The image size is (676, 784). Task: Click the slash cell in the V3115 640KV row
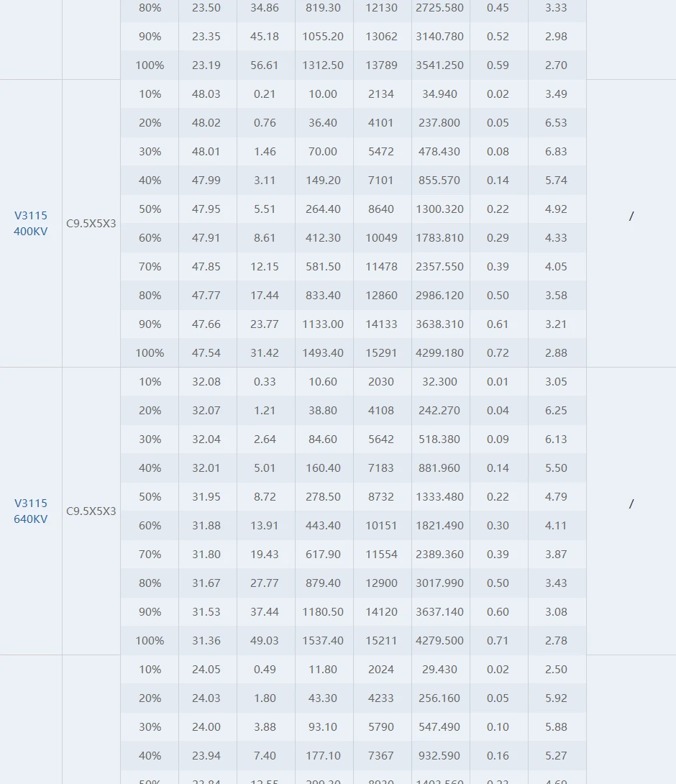[x=631, y=504]
